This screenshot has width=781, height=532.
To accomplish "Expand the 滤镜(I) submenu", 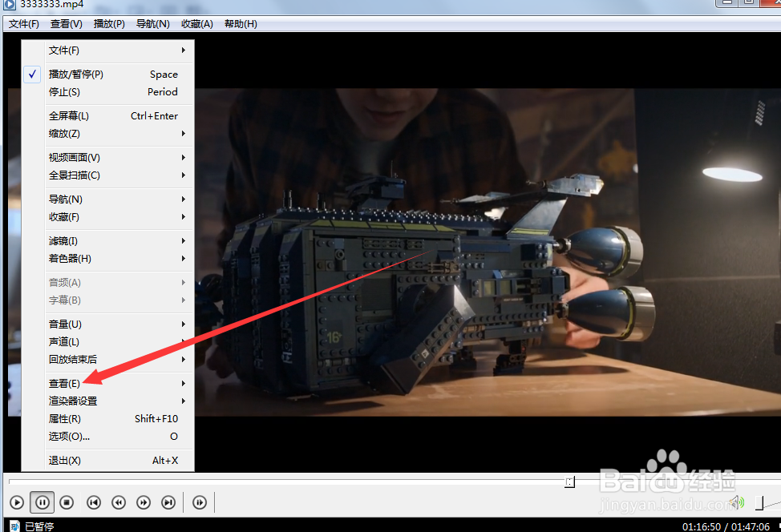I will [107, 241].
